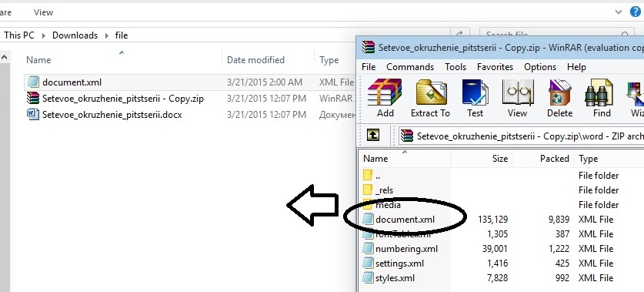Click the Extract To toolbar icon
Image resolution: width=644 pixels, height=292 pixels.
click(x=430, y=98)
